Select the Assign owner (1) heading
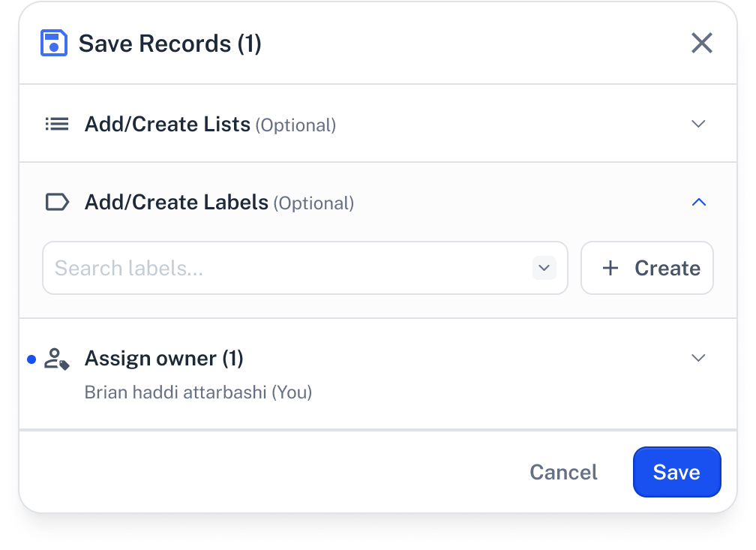The height and width of the screenshot is (550, 756). (164, 359)
